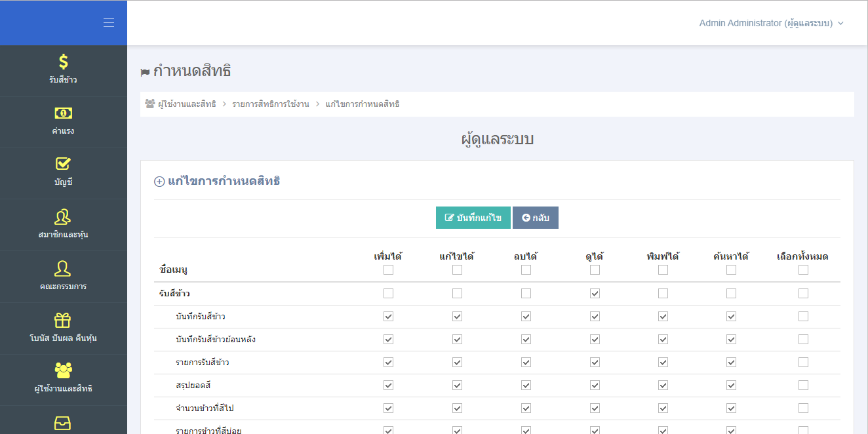
Task: Open คณะกรรมการ person icon
Action: click(x=64, y=268)
